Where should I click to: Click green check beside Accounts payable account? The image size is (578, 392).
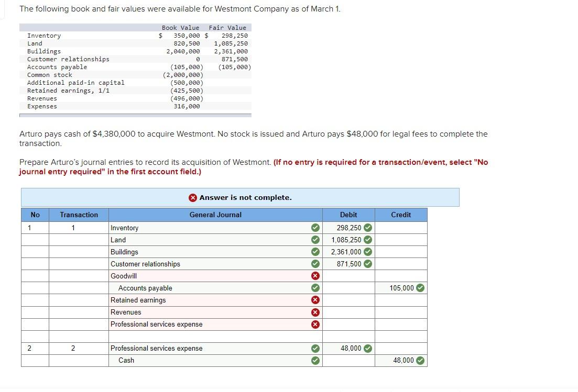pyautogui.click(x=315, y=288)
